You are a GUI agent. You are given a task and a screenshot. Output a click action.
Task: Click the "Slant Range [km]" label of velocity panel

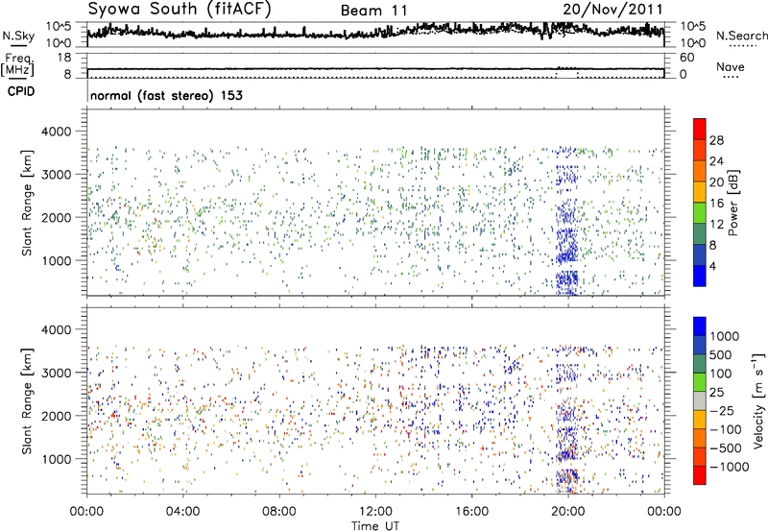tap(27, 401)
